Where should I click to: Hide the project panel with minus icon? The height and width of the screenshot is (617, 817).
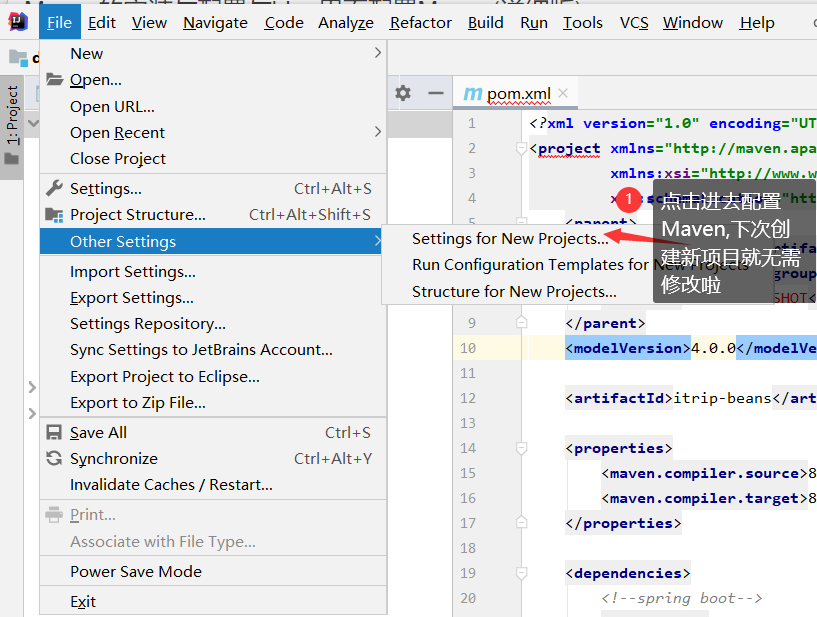(435, 93)
